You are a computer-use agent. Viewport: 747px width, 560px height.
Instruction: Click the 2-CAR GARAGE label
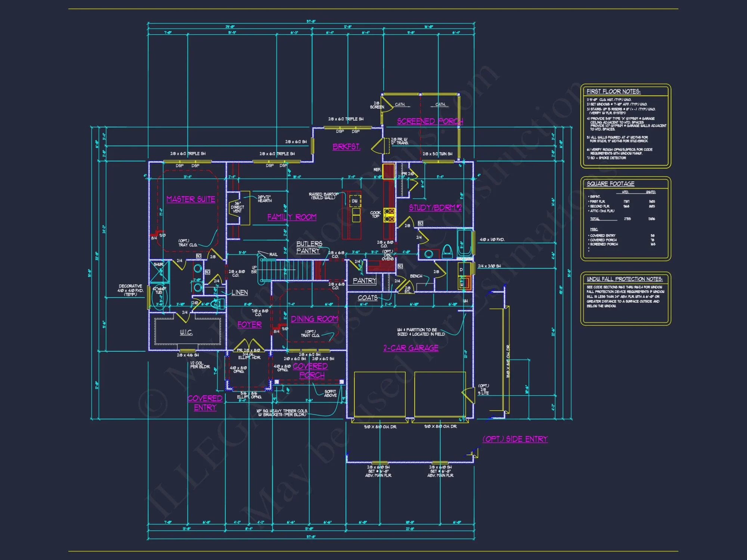pos(410,348)
